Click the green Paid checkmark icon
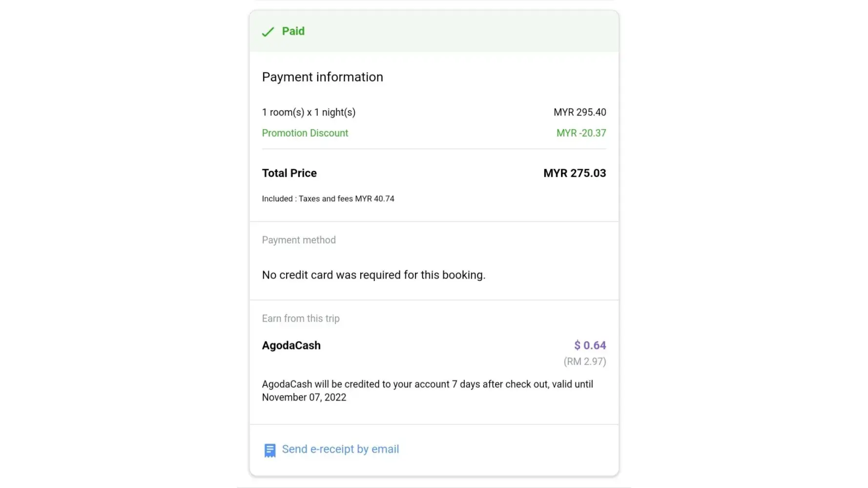The height and width of the screenshot is (488, 868). tap(268, 32)
